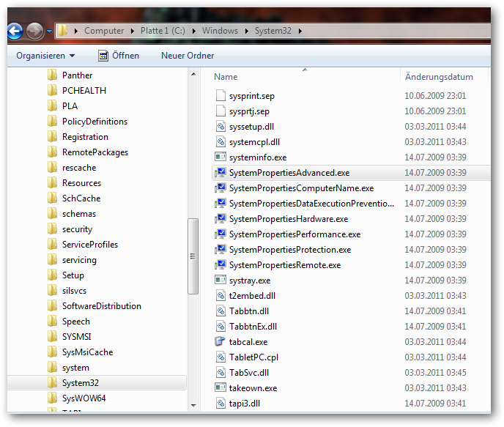This screenshot has width=504, height=427.
Task: Select the PolicyDefinitions folder in tree
Action: tap(94, 122)
